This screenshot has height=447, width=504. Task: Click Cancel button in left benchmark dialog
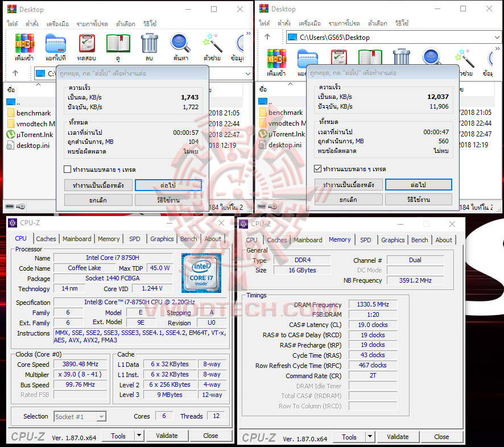pyautogui.click(x=98, y=200)
